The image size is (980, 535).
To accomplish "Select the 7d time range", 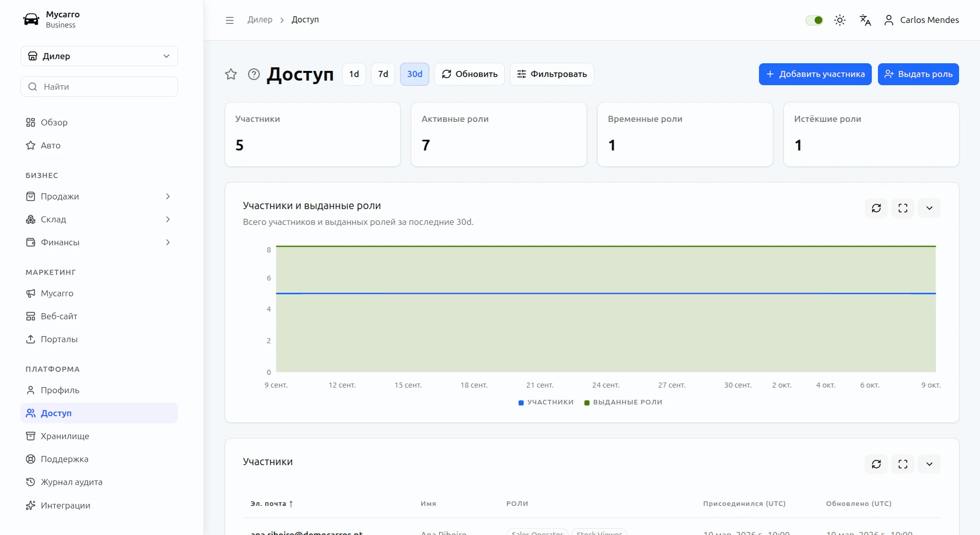I will coord(383,74).
